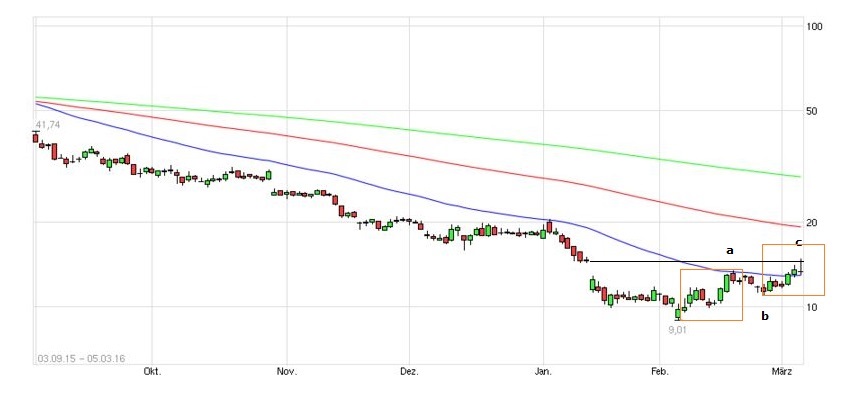Click the 9,01 low price label

(x=680, y=328)
